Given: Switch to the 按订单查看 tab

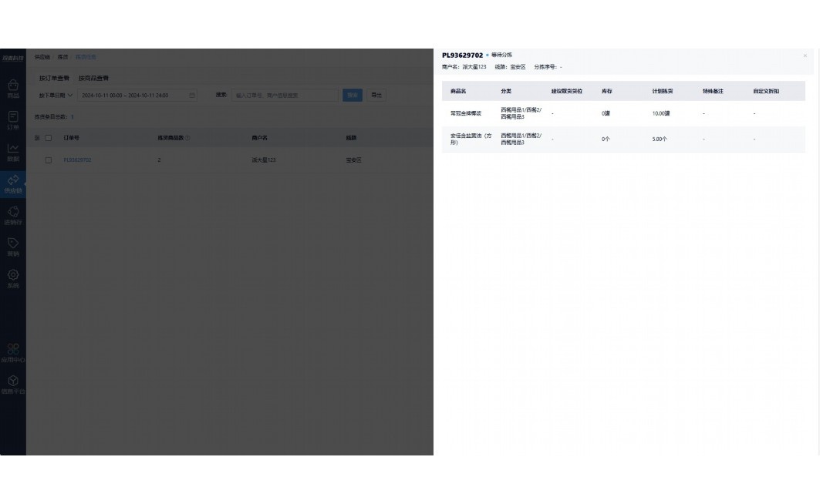Looking at the screenshot, I should pyautogui.click(x=54, y=79).
